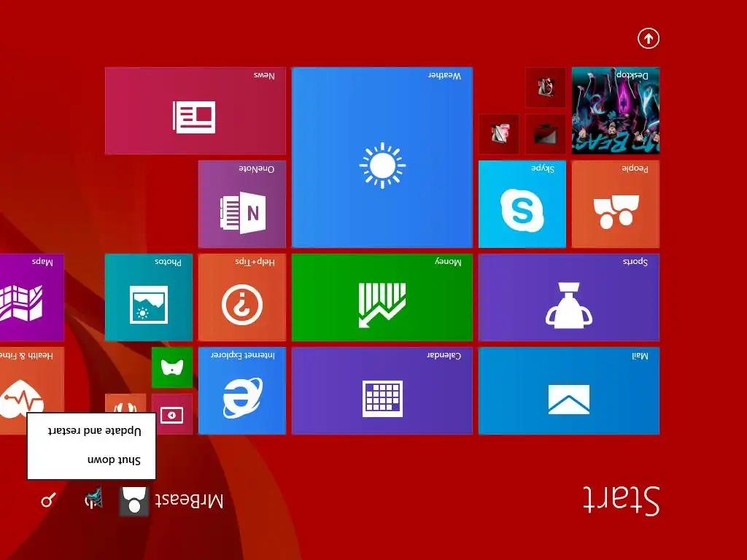Image resolution: width=747 pixels, height=560 pixels.
Task: Launch the OneNote tile
Action: point(242,204)
